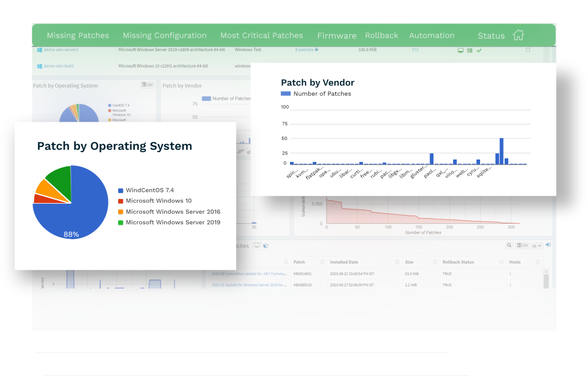This screenshot has width=588, height=392.
Task: Open the 8 patches link for Windows-Test
Action: [304, 50]
